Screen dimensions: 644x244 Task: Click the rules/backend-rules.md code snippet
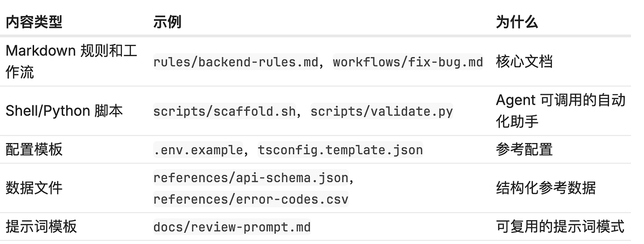pyautogui.click(x=236, y=62)
